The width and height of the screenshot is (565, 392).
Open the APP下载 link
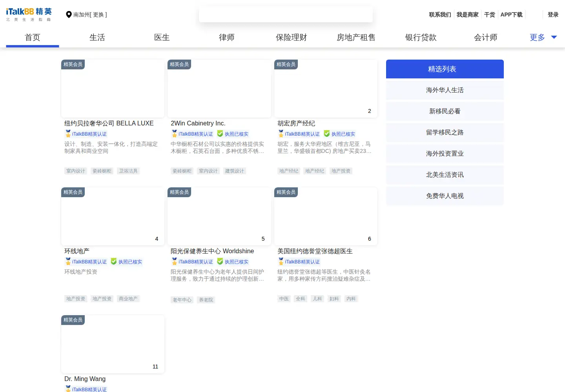[x=511, y=15]
